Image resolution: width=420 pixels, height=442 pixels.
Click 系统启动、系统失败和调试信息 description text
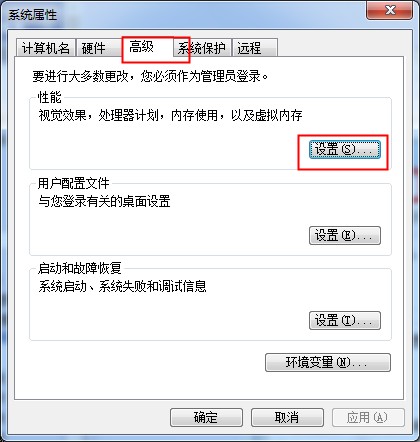[122, 286]
